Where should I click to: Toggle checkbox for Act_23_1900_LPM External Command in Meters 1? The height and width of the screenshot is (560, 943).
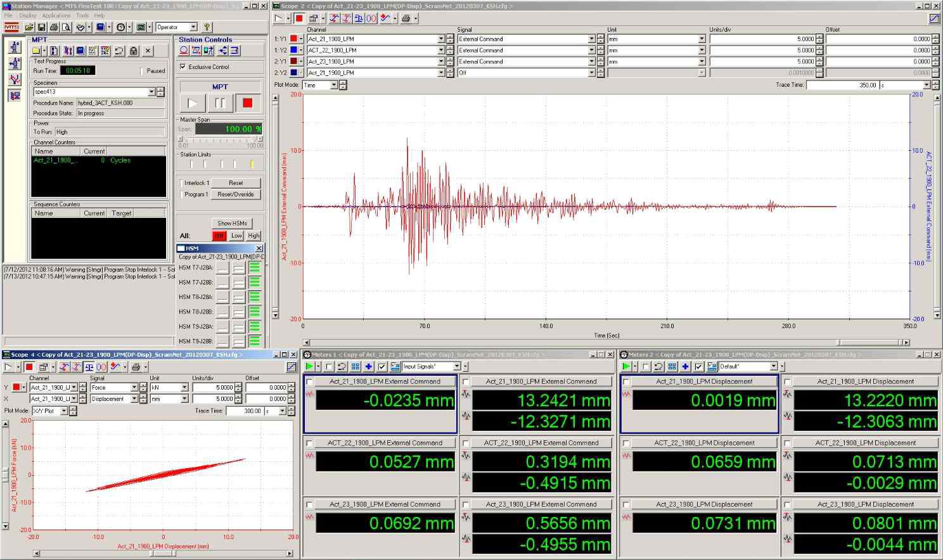309,505
